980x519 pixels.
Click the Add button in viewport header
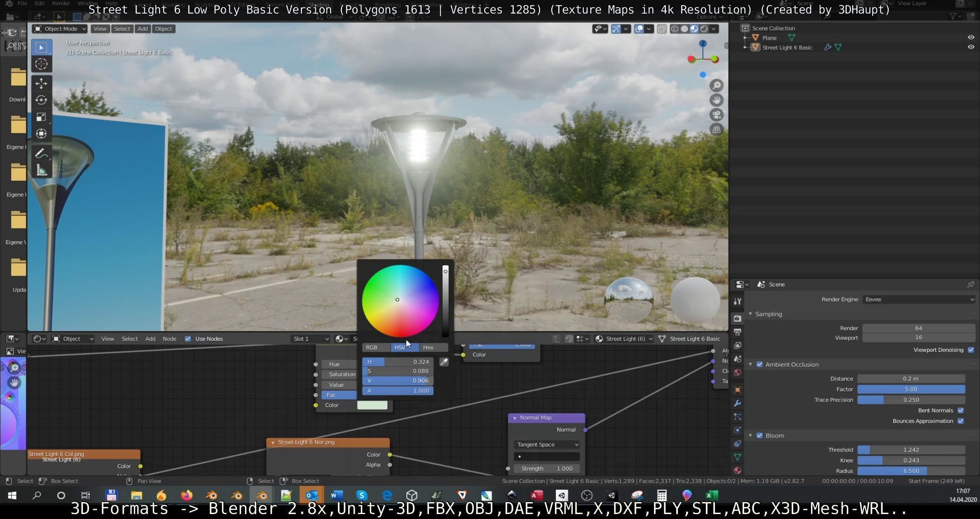tap(143, 29)
